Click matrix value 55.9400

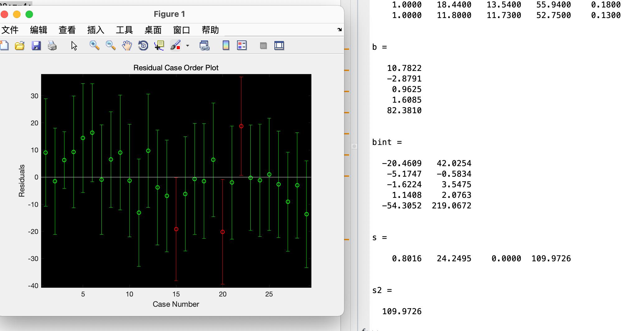click(553, 5)
